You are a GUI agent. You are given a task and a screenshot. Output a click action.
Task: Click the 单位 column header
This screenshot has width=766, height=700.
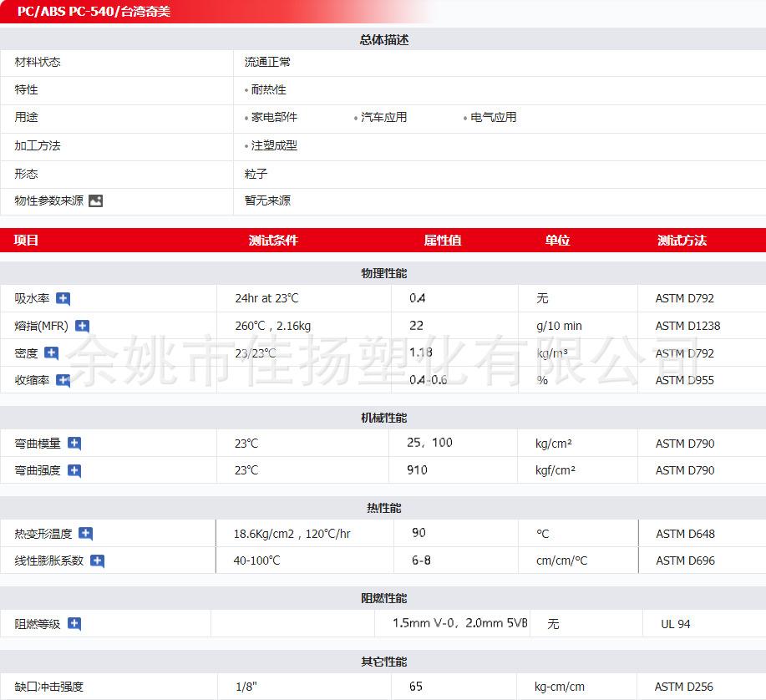tap(557, 240)
